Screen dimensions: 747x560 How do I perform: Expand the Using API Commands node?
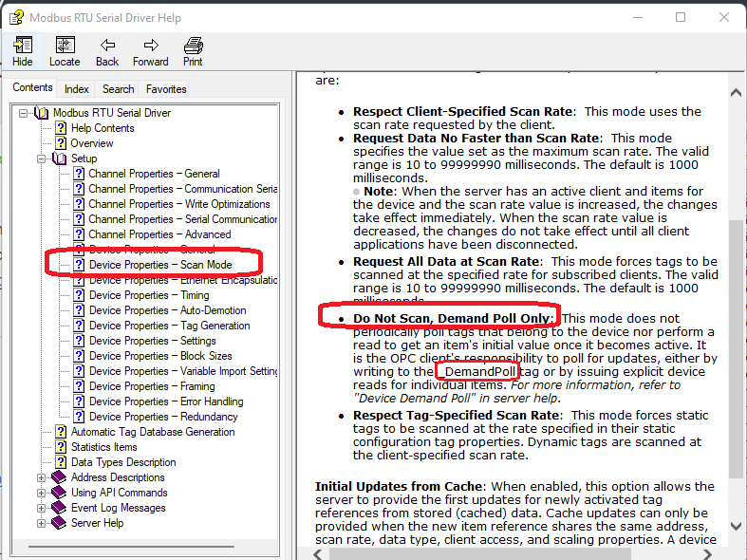(x=42, y=493)
